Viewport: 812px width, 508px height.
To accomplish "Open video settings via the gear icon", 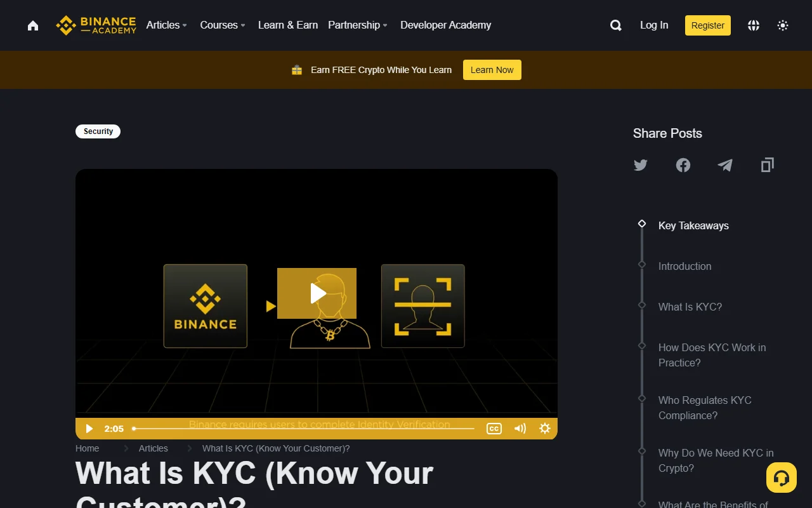I will point(545,429).
